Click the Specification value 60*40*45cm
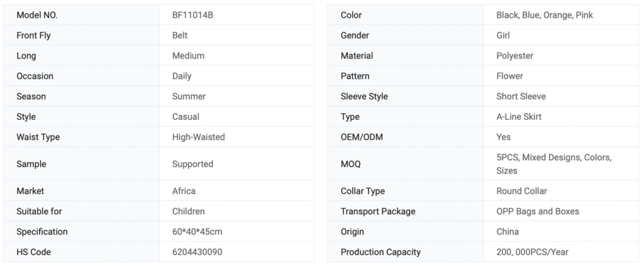Viewport: 644px width, 270px height. coord(197,232)
